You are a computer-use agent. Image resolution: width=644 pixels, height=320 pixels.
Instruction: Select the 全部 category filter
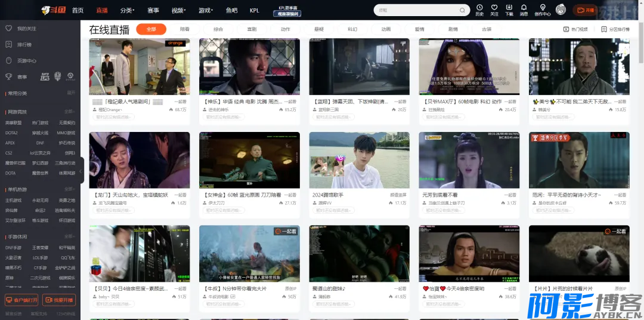(x=151, y=29)
